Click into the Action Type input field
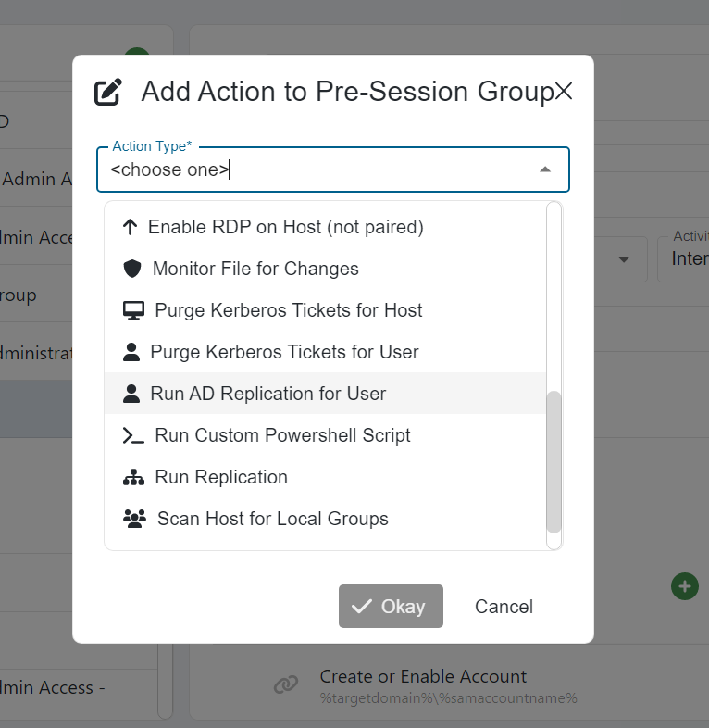This screenshot has height=728, width=709. pyautogui.click(x=315, y=170)
